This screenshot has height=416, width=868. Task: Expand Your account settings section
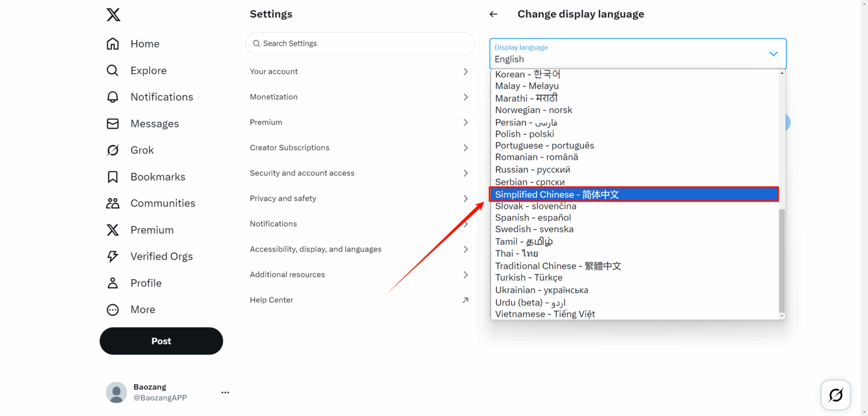(x=359, y=72)
